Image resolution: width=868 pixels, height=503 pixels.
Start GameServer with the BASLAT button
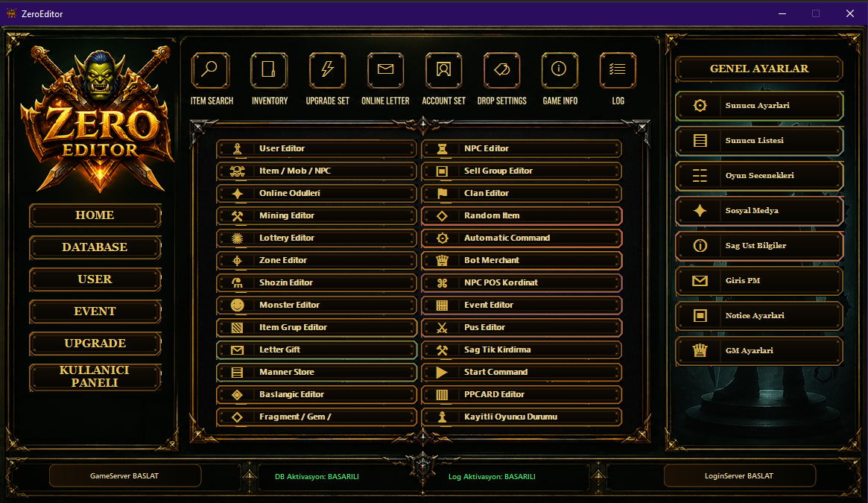click(x=125, y=476)
